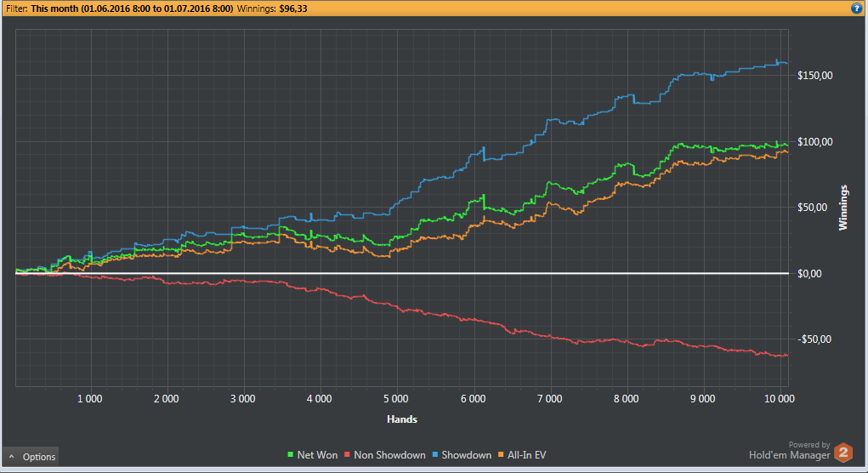
Task: Click the red Non Showdown color swatch
Action: [347, 455]
